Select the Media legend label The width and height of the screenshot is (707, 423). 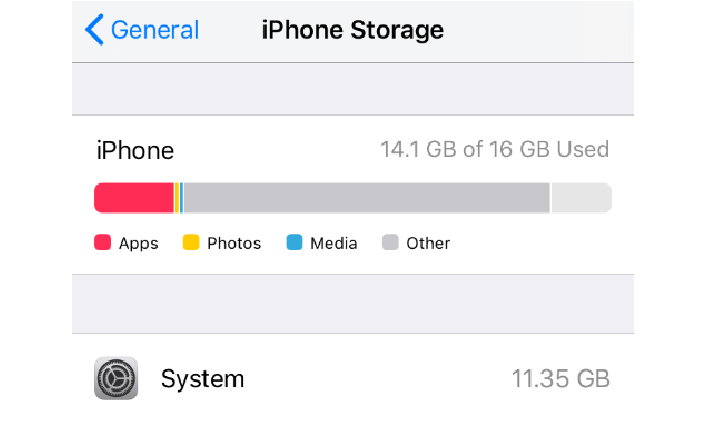point(333,243)
